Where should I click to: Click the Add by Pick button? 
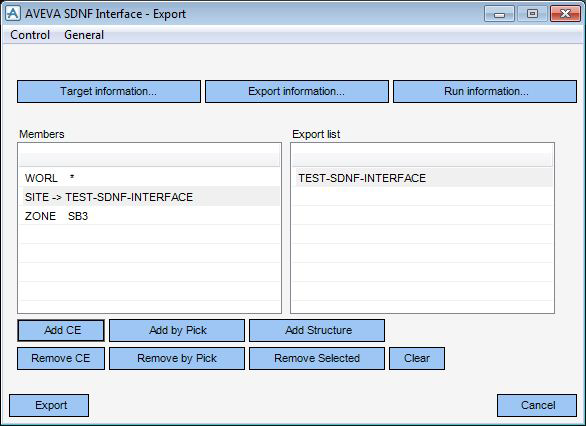click(177, 330)
